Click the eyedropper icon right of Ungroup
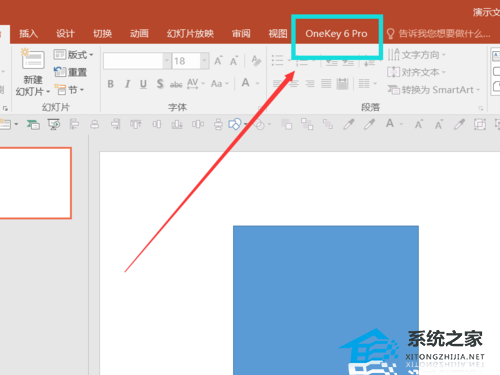Viewport: 500px width, 375px height. (x=349, y=124)
